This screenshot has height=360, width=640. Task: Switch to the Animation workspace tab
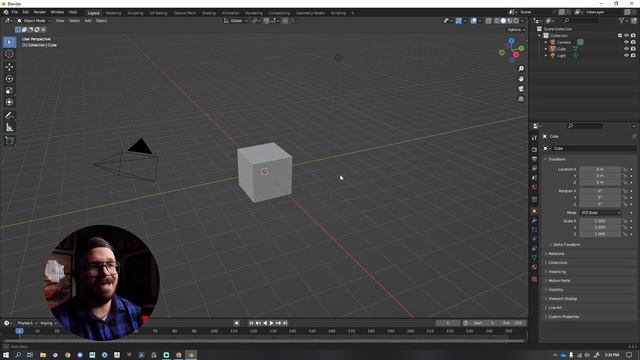[231, 13]
